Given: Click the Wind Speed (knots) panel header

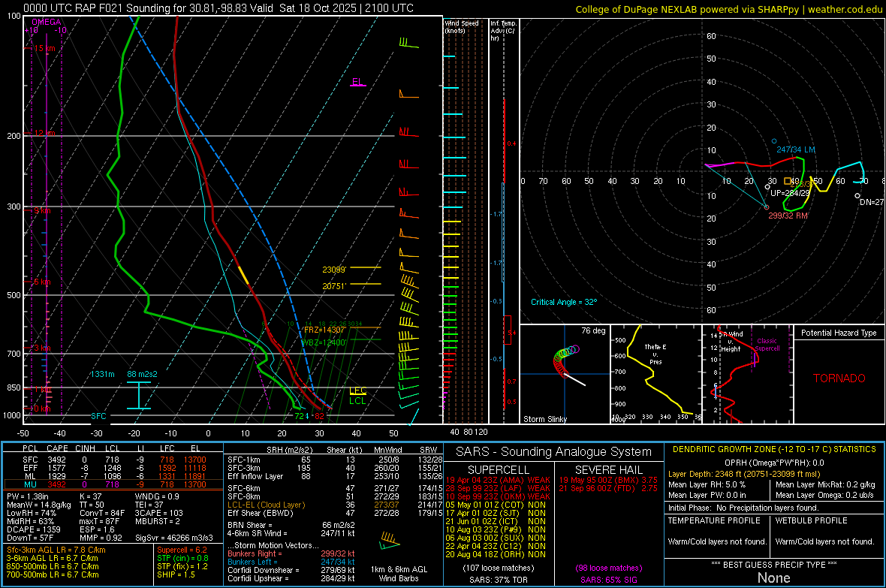Looking at the screenshot, I should pos(462,26).
